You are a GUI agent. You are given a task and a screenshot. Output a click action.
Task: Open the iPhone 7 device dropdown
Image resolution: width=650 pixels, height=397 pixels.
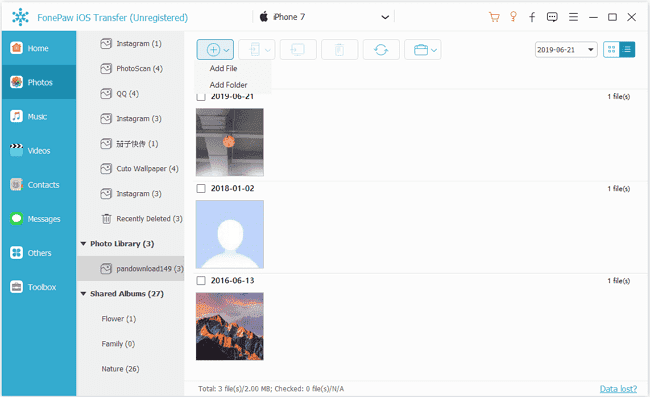pos(324,17)
